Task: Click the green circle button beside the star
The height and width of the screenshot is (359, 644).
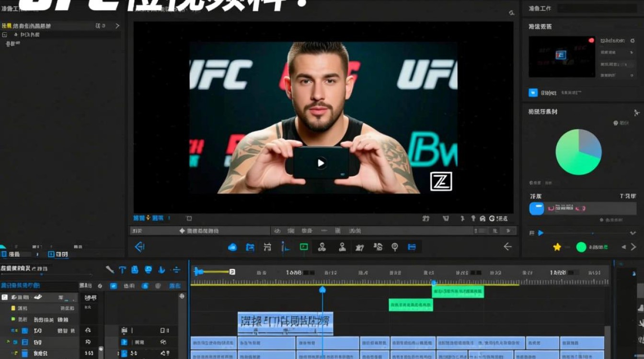Action: click(581, 247)
